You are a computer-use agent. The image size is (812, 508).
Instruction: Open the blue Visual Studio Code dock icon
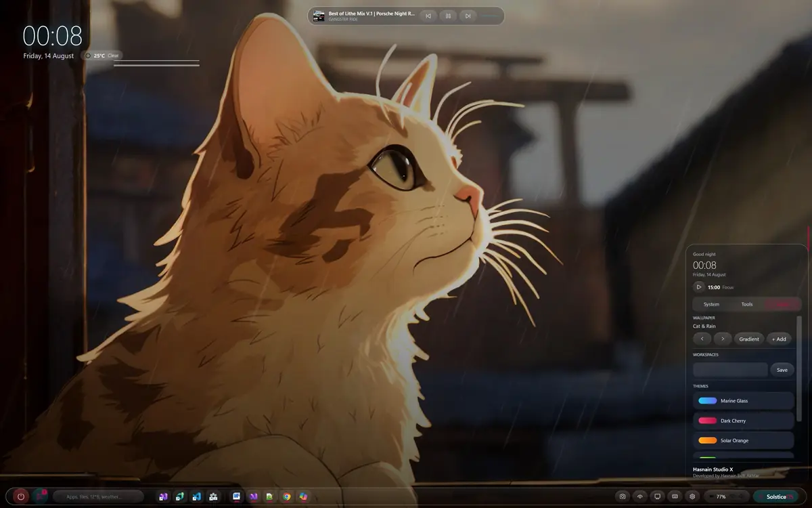[196, 496]
